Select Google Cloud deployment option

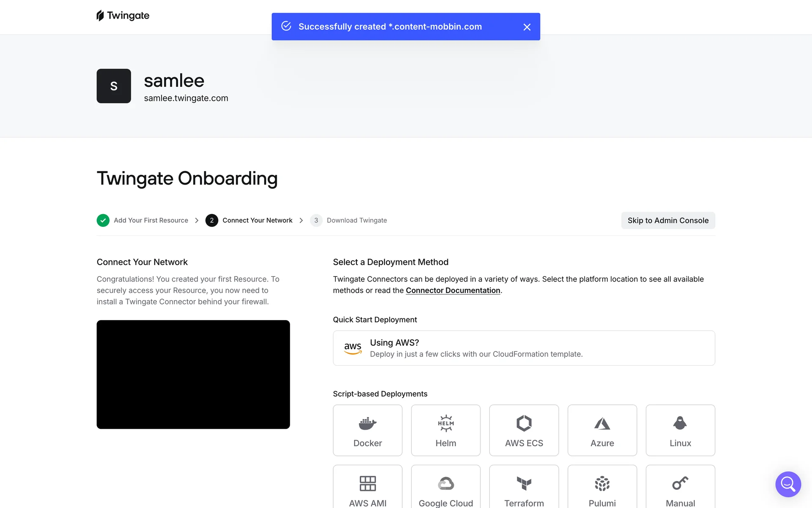tap(445, 489)
